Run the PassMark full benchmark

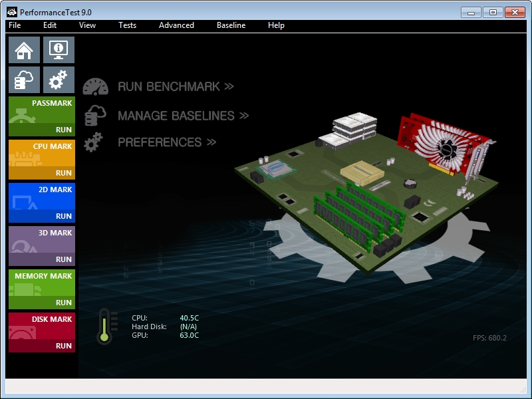click(x=63, y=130)
